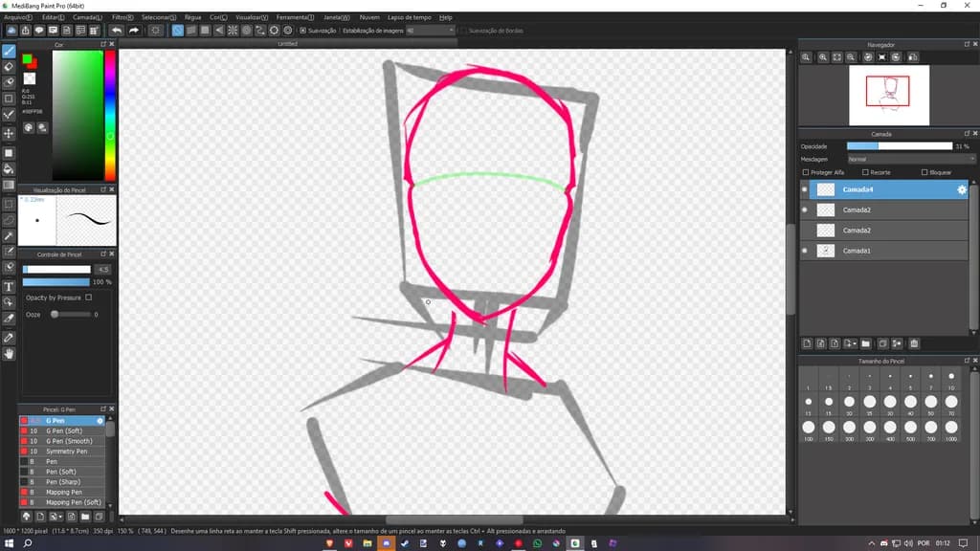Select the Text tool
The height and width of the screenshot is (551, 980).
click(x=9, y=287)
